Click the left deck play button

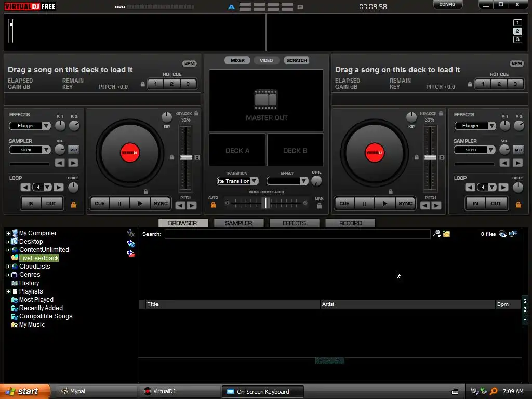140,204
